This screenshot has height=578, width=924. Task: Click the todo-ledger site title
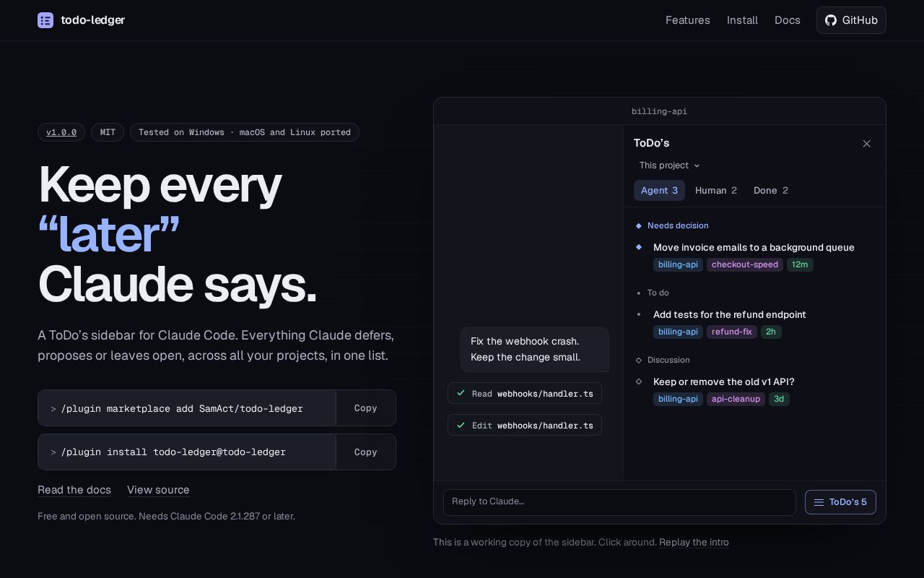[x=92, y=20]
